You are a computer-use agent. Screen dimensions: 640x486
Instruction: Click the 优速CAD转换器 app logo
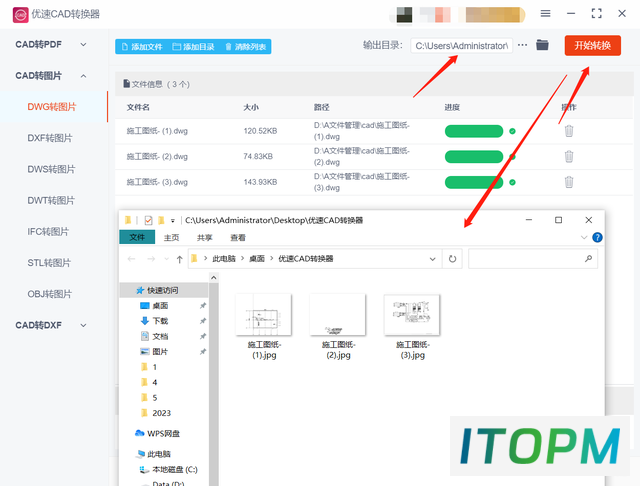click(20, 15)
